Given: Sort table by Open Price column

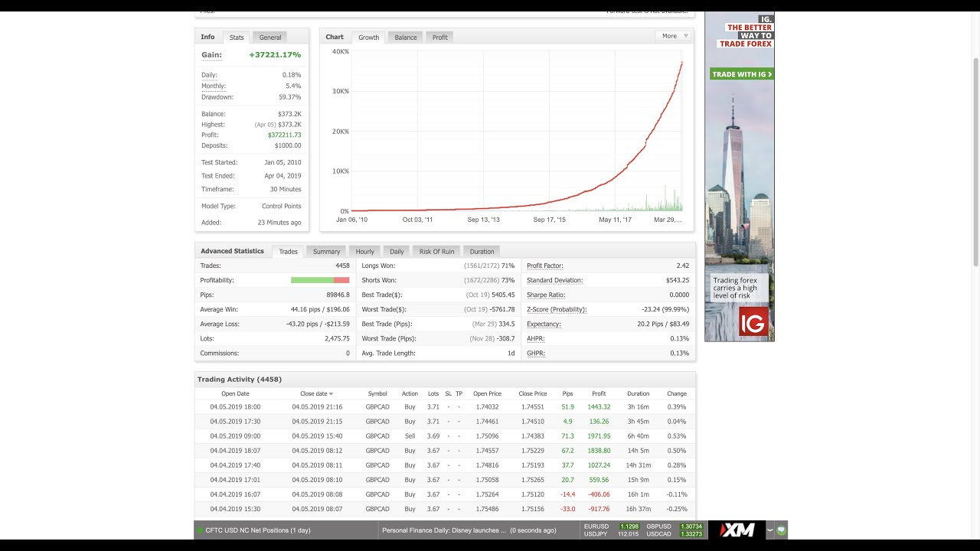Looking at the screenshot, I should [487, 394].
